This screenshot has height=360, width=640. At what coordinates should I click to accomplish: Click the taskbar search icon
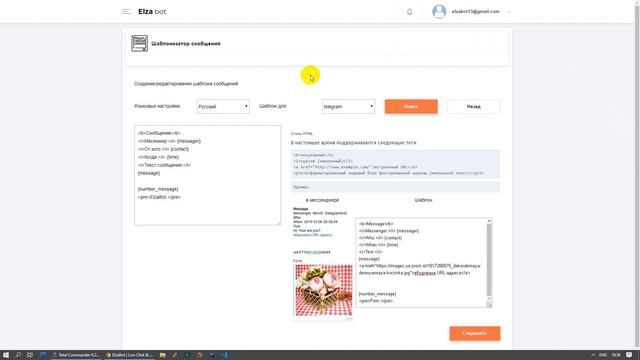click(x=18, y=355)
